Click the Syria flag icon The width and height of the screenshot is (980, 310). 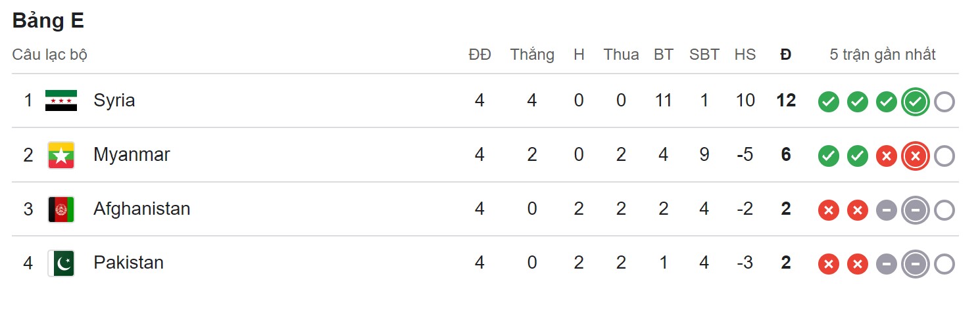(61, 100)
